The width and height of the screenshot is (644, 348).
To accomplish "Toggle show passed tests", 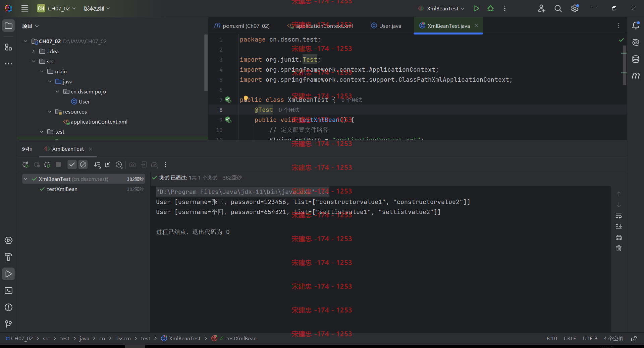I will 72,164.
